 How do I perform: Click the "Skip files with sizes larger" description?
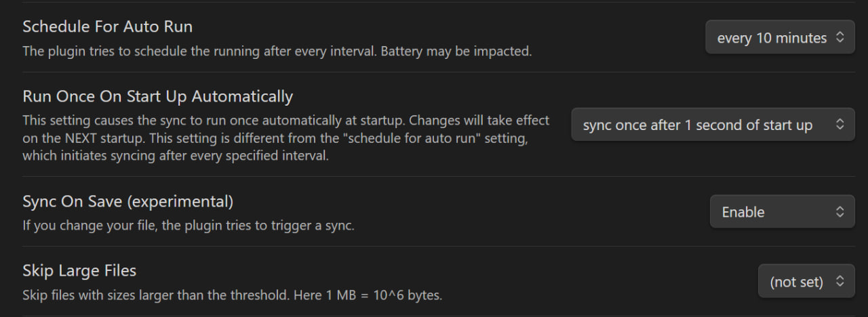point(170,295)
